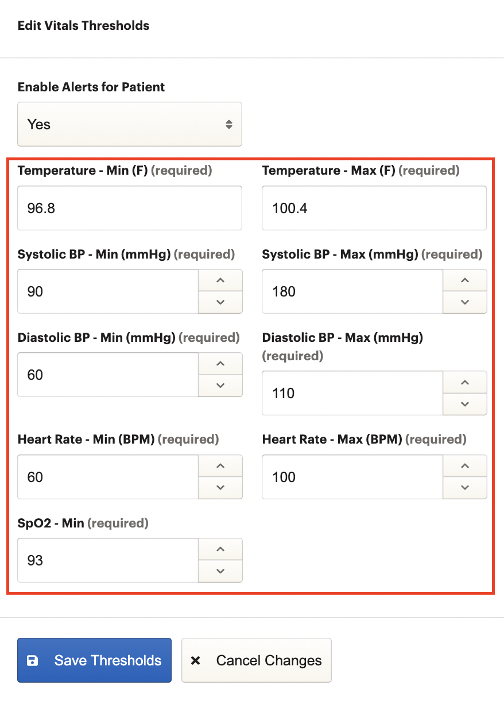Decrease Systolic BP Min with down arrow
The image size is (504, 702).
tap(220, 302)
